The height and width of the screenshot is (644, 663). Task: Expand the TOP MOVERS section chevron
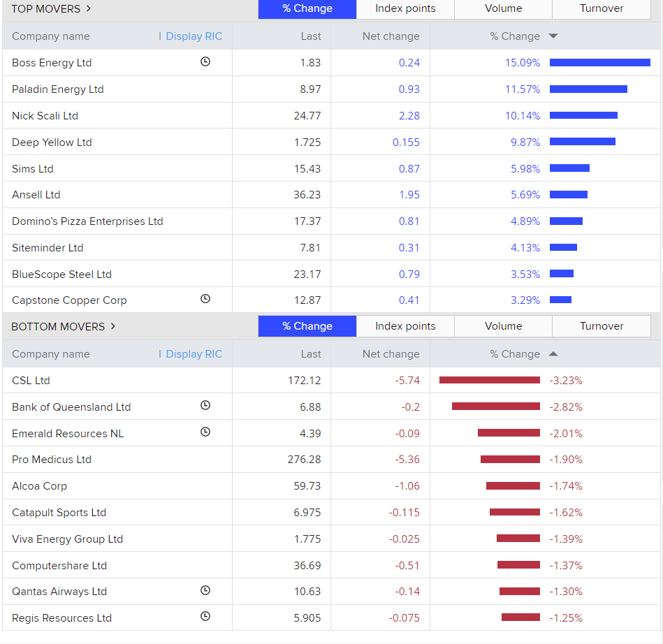point(88,9)
